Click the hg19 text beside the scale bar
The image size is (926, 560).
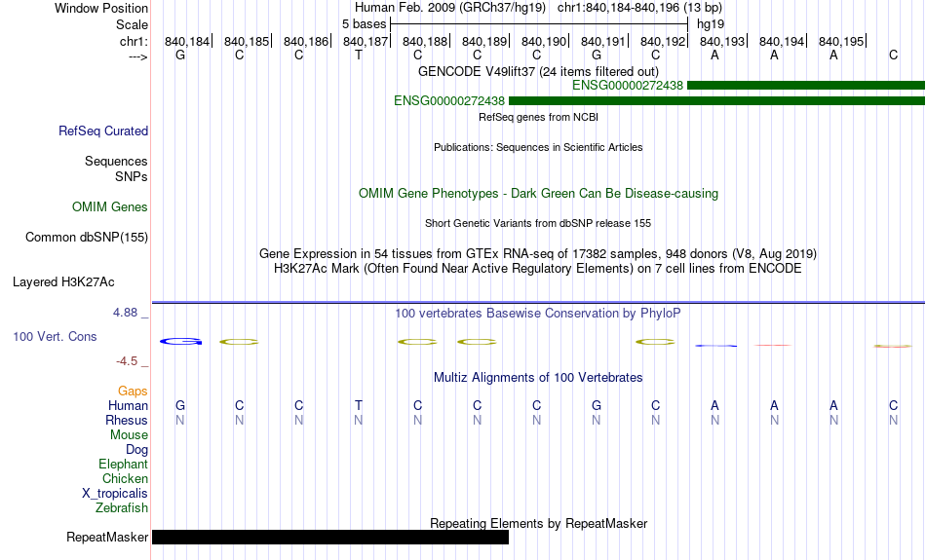[x=711, y=24]
